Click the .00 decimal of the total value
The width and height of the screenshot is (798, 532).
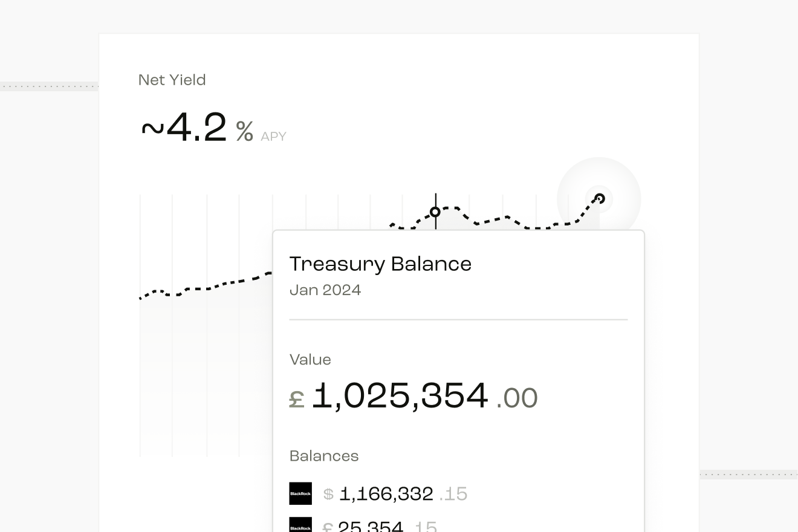click(517, 398)
